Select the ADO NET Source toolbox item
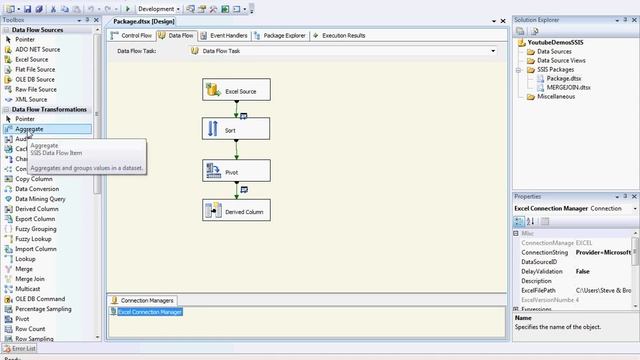The image size is (640, 360). [x=38, y=49]
